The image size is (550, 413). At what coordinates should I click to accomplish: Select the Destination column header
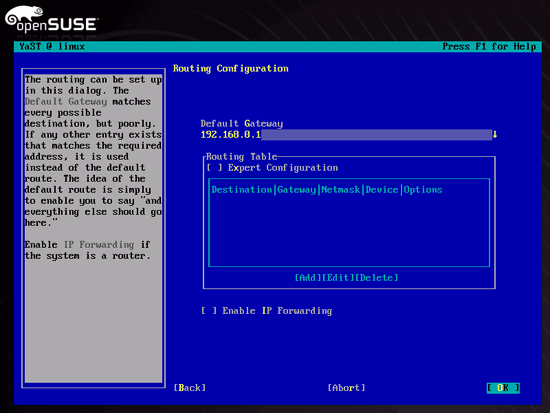click(242, 190)
